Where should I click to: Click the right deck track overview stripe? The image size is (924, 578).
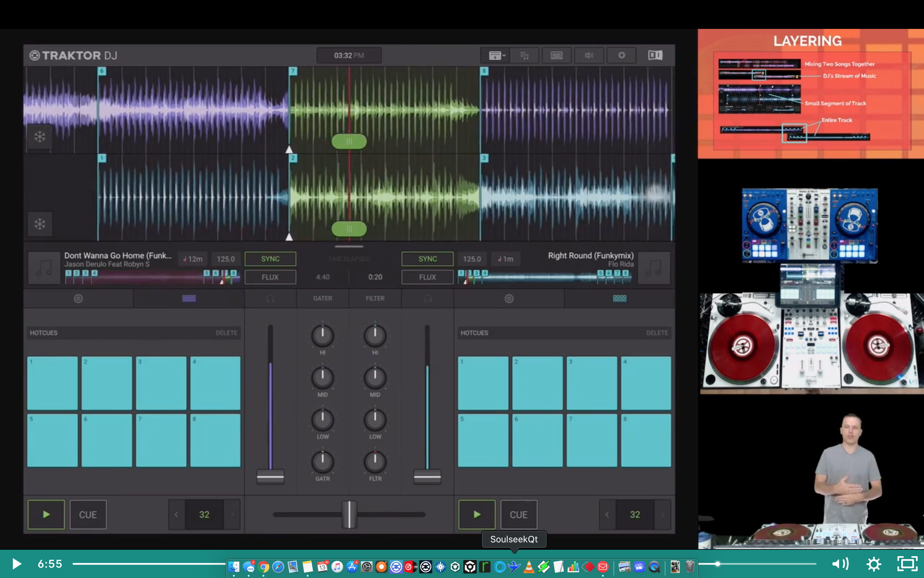coord(545,277)
